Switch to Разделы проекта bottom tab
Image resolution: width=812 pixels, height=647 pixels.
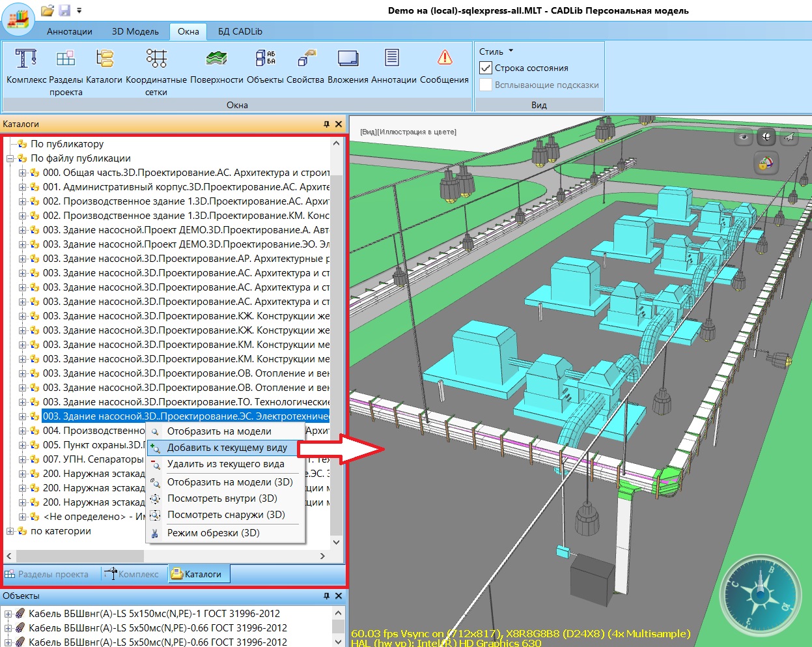click(47, 574)
